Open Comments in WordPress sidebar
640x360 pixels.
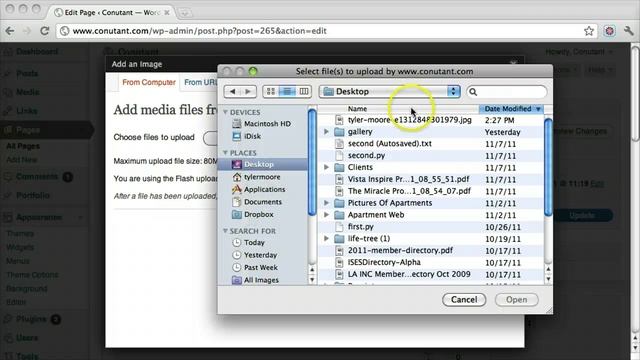click(x=37, y=177)
